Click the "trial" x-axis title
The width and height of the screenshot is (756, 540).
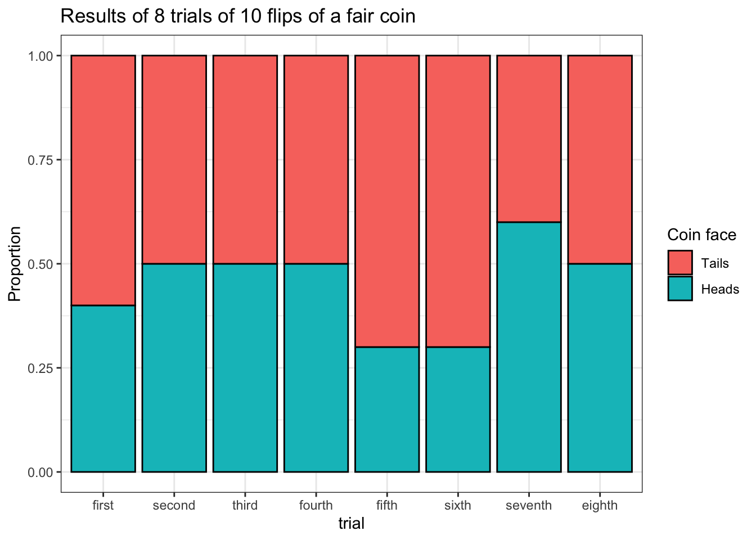tap(351, 524)
